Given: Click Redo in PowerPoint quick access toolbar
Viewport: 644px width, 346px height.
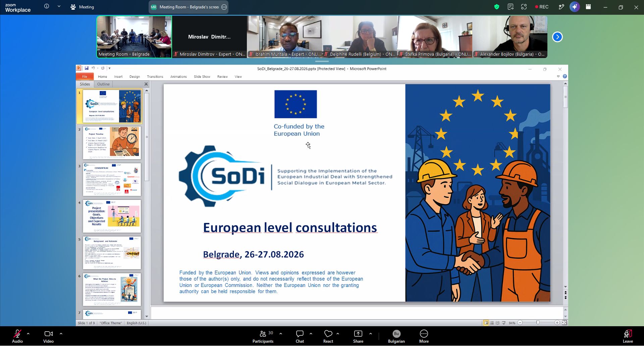Looking at the screenshot, I should click(103, 68).
